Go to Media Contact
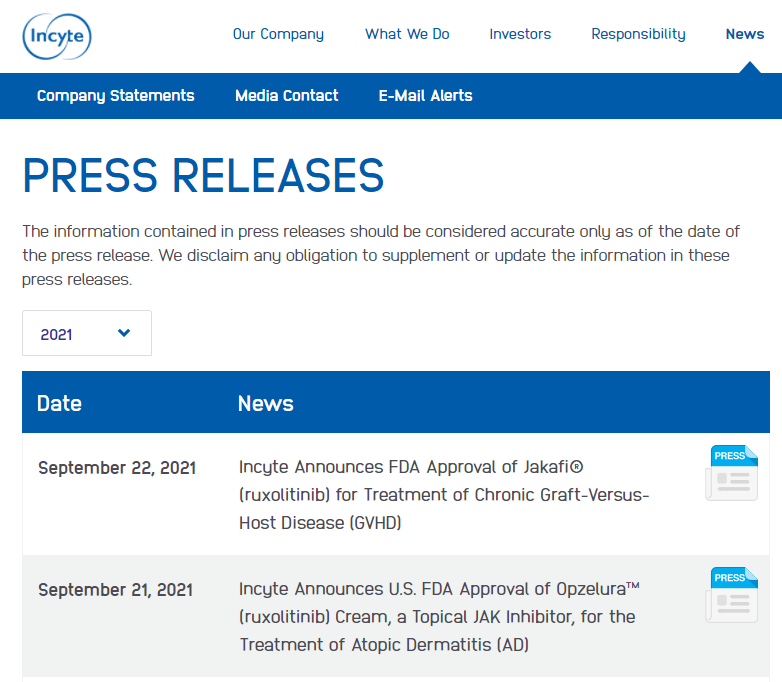The height and width of the screenshot is (682, 782). pyautogui.click(x=287, y=95)
